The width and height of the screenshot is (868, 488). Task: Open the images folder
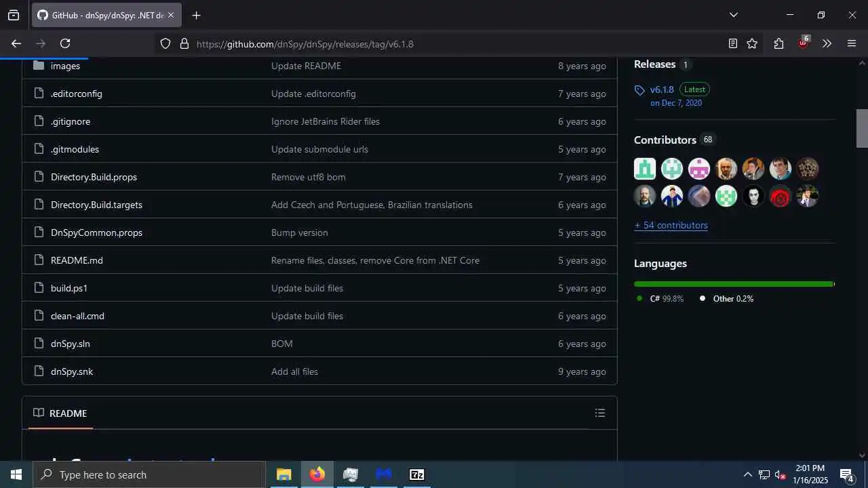coord(65,66)
